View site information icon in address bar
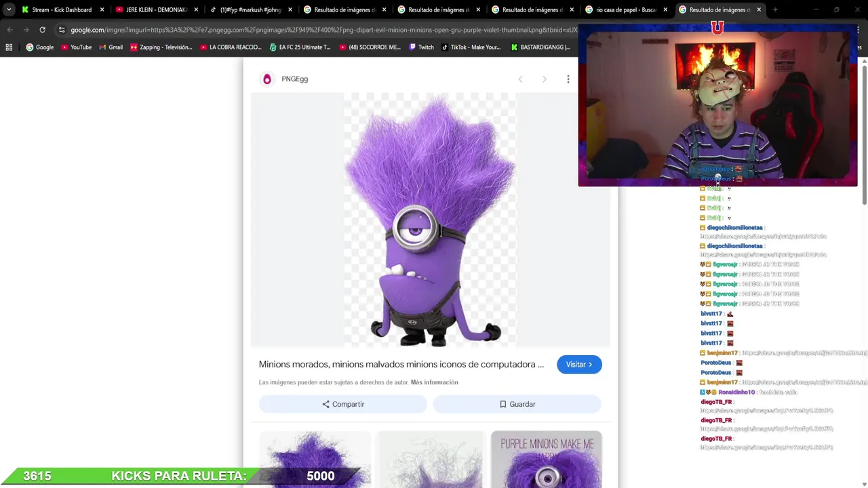This screenshot has width=868, height=488. pos(62,30)
